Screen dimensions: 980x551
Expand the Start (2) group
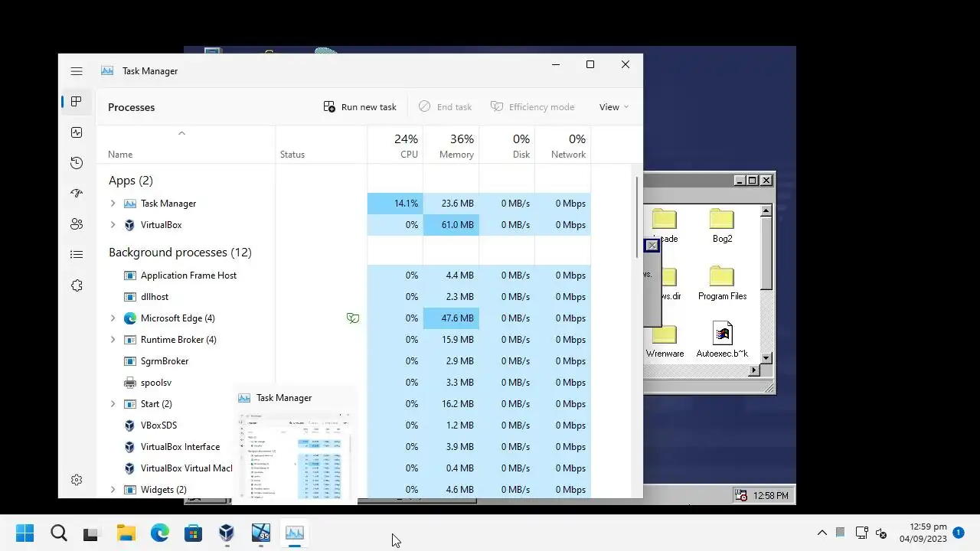pyautogui.click(x=113, y=404)
